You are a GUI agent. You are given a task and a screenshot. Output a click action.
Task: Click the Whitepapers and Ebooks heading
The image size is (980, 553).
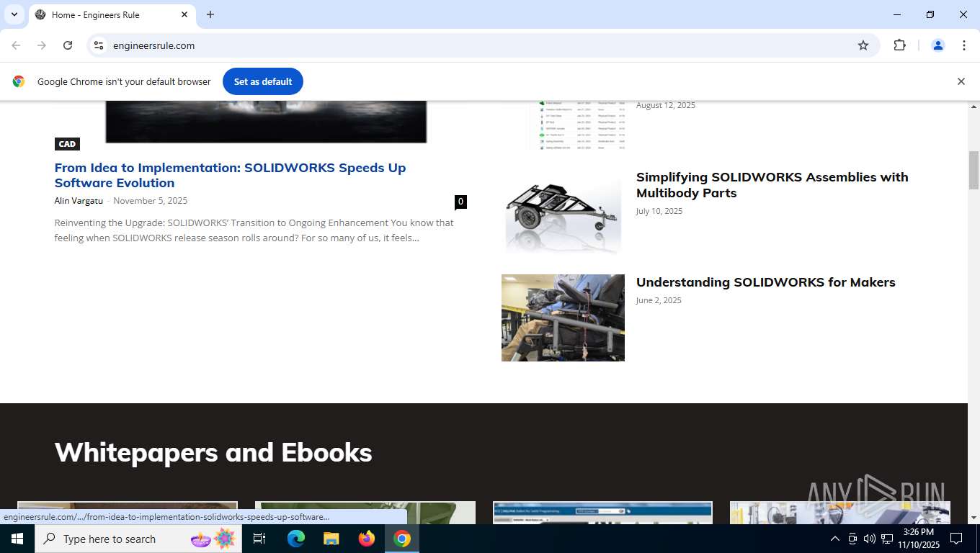[x=213, y=452]
